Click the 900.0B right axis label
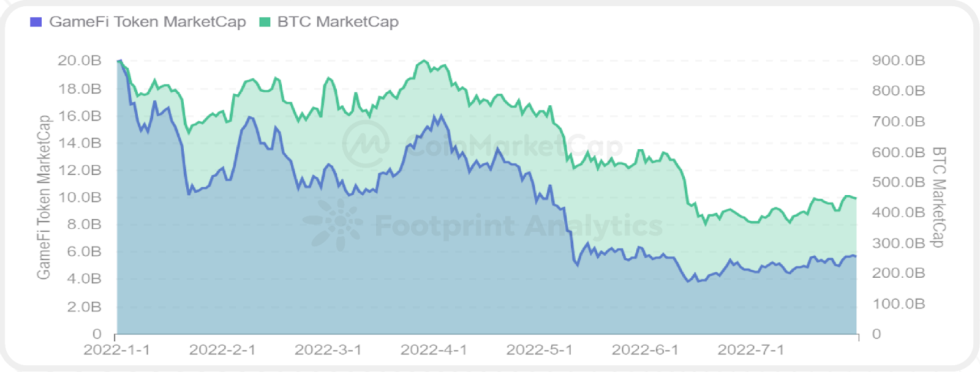This screenshot has width=980, height=372. point(899,61)
